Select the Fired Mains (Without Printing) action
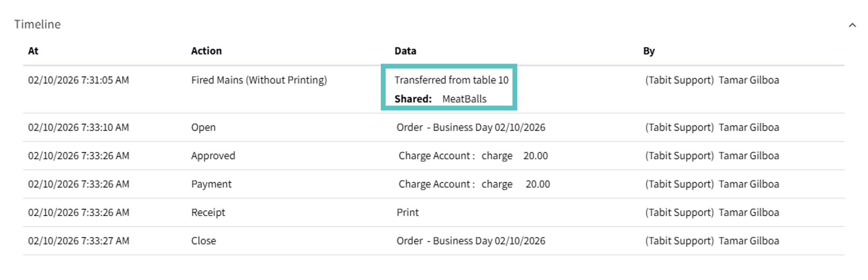Screen dimensions: 868x280 coord(259,80)
